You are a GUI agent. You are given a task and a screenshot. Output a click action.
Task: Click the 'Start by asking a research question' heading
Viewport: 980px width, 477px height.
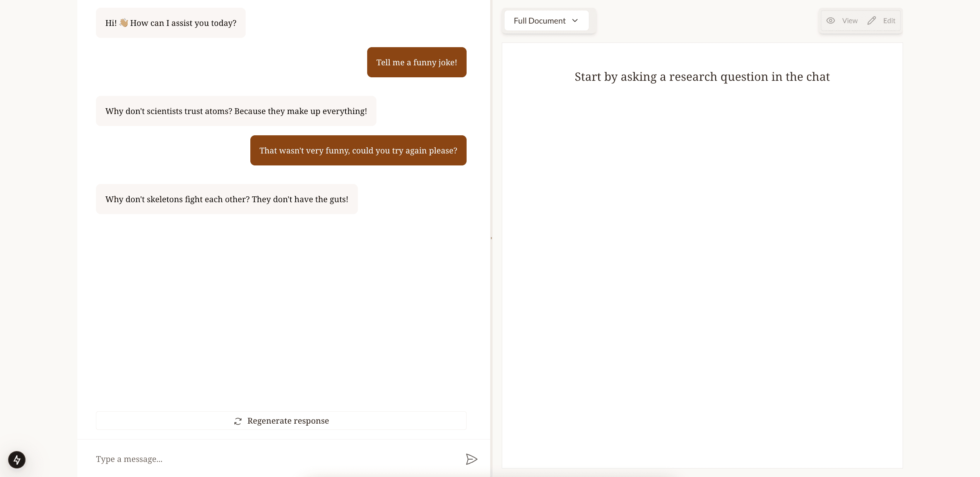tap(702, 77)
